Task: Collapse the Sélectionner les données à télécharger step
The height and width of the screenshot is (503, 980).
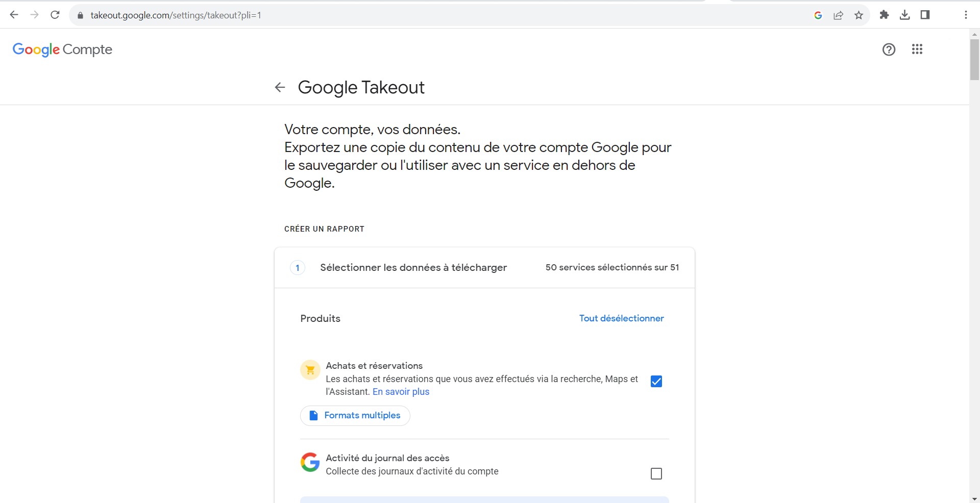Action: [413, 268]
